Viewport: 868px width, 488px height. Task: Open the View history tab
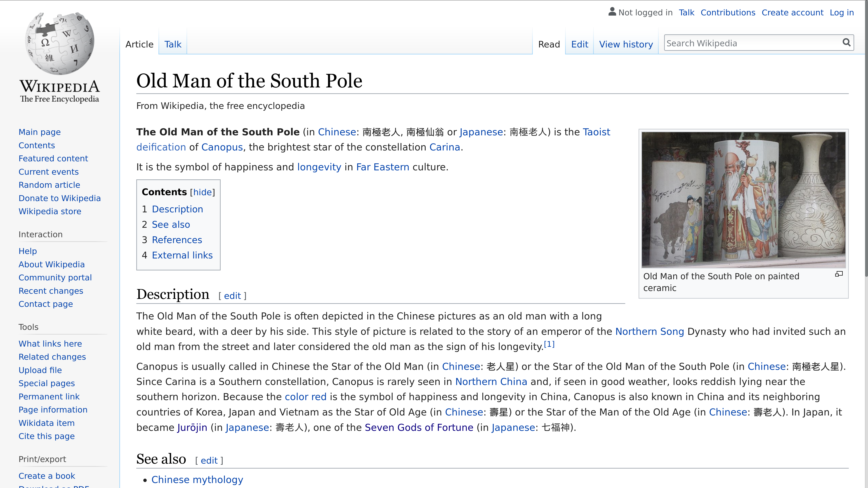point(626,44)
